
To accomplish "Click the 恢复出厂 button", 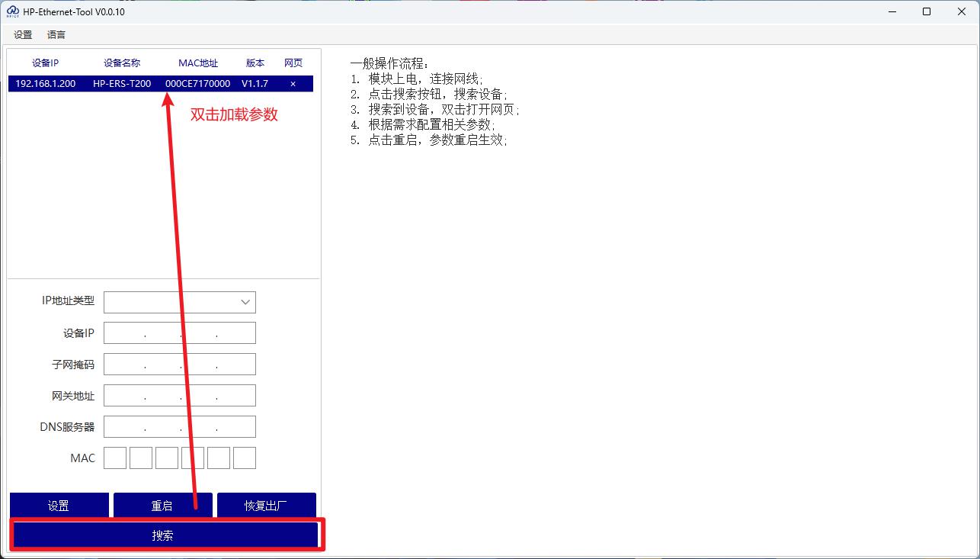I will (x=267, y=505).
